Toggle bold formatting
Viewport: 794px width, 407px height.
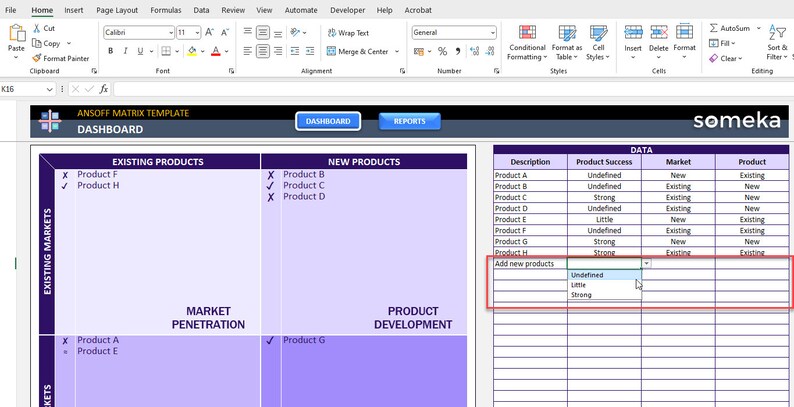pyautogui.click(x=110, y=51)
